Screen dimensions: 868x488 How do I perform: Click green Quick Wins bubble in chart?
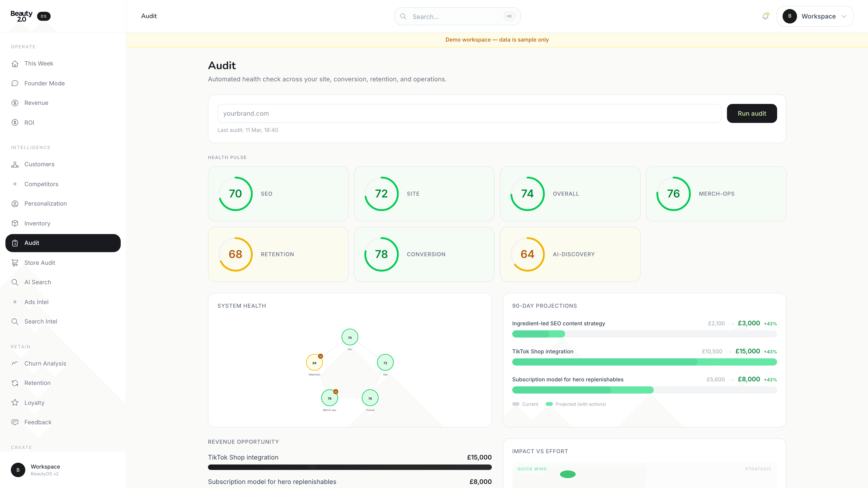coord(568,474)
